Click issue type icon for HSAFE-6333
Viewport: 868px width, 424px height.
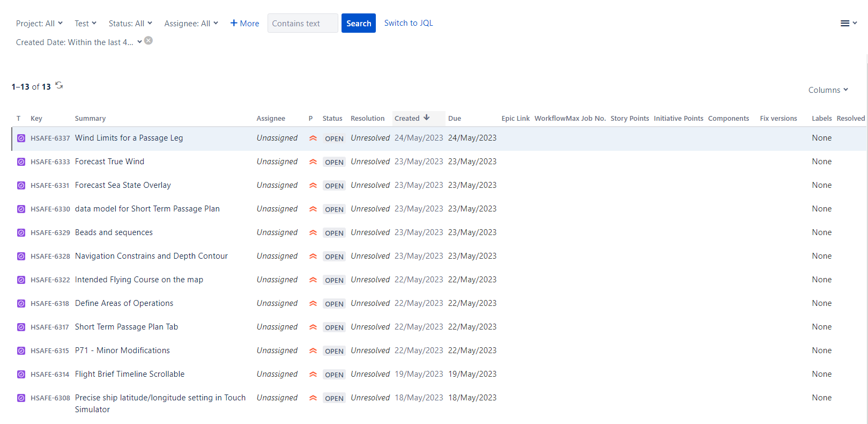pos(21,162)
